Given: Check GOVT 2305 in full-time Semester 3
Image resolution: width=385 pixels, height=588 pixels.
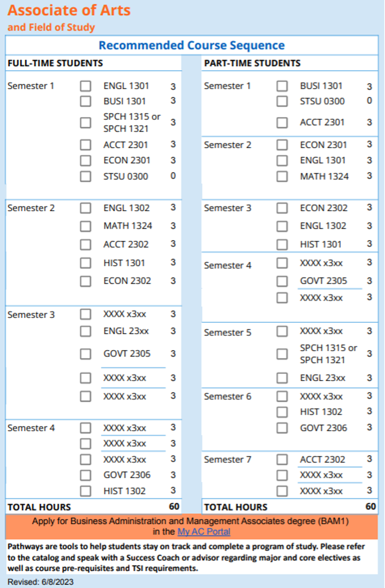Looking at the screenshot, I should [x=85, y=354].
